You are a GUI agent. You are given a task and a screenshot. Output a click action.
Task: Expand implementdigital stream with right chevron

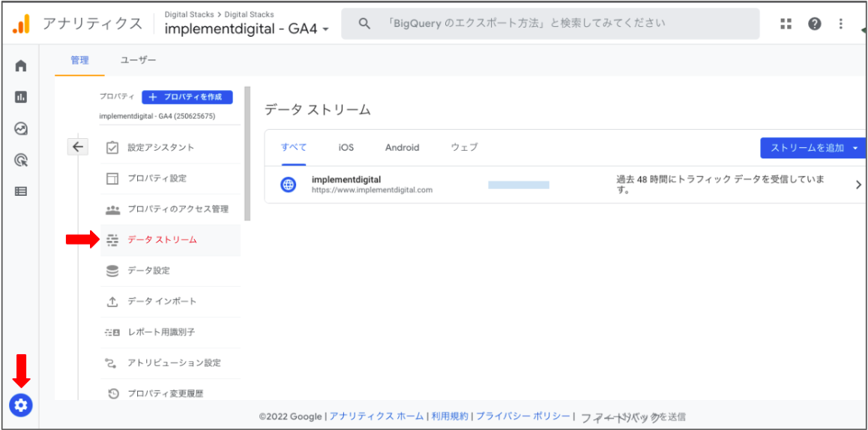[858, 185]
